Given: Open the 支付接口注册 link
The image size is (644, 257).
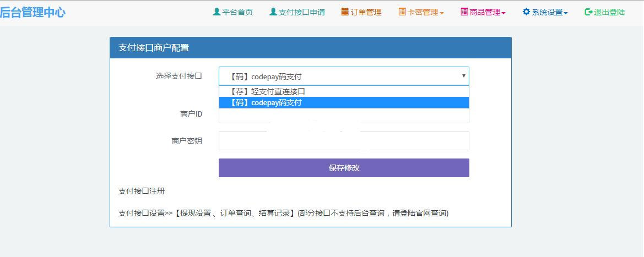Looking at the screenshot, I should tap(142, 192).
